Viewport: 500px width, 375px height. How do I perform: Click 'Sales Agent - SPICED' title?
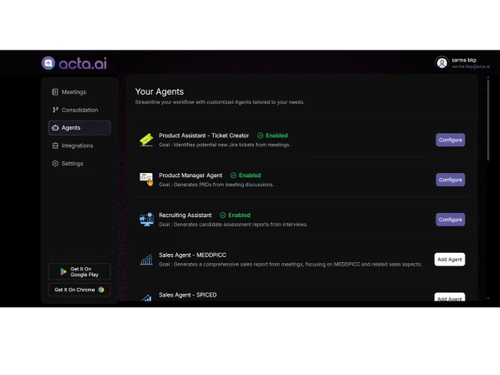tap(188, 295)
